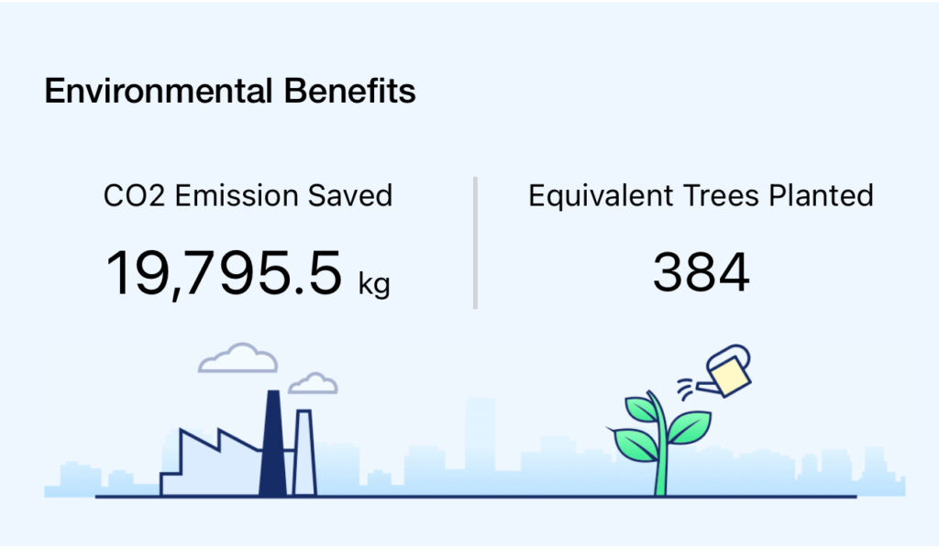939x560 pixels.
Task: Select the light-colored factory chimney
Action: tap(304, 454)
